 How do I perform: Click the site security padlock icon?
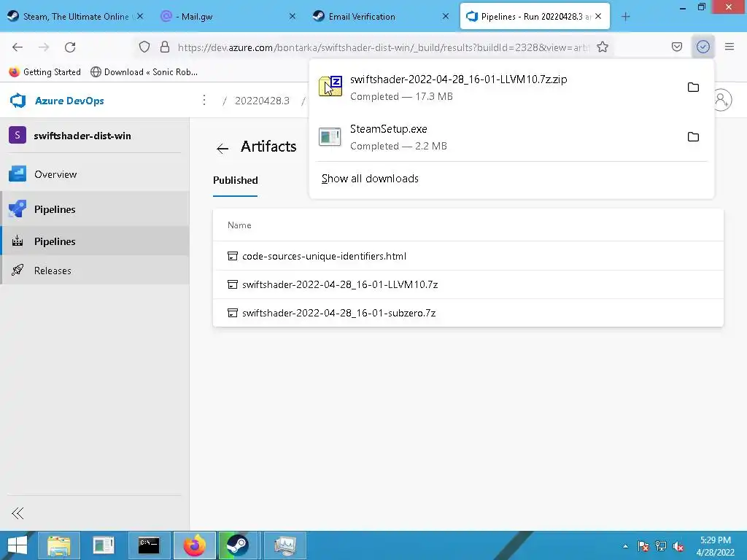[165, 47]
